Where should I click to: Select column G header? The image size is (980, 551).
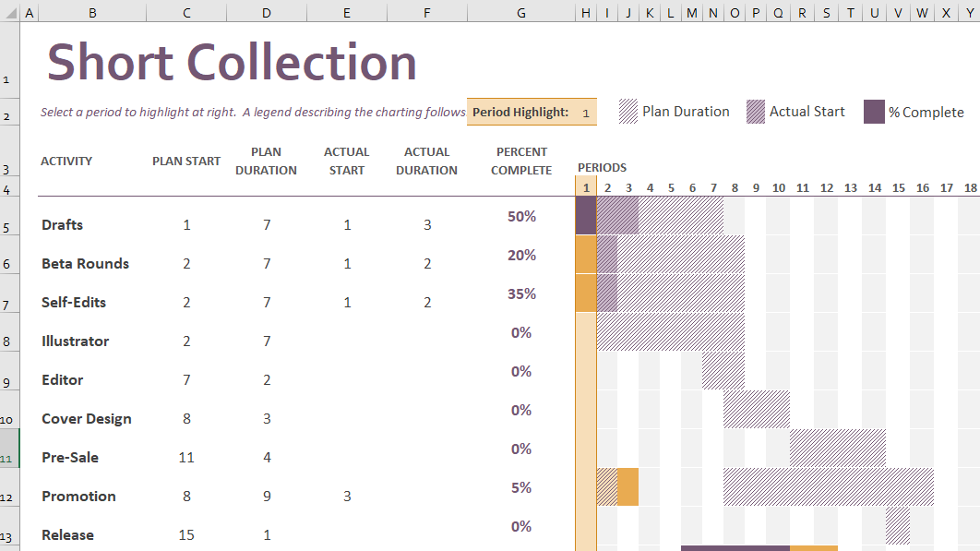[521, 13]
